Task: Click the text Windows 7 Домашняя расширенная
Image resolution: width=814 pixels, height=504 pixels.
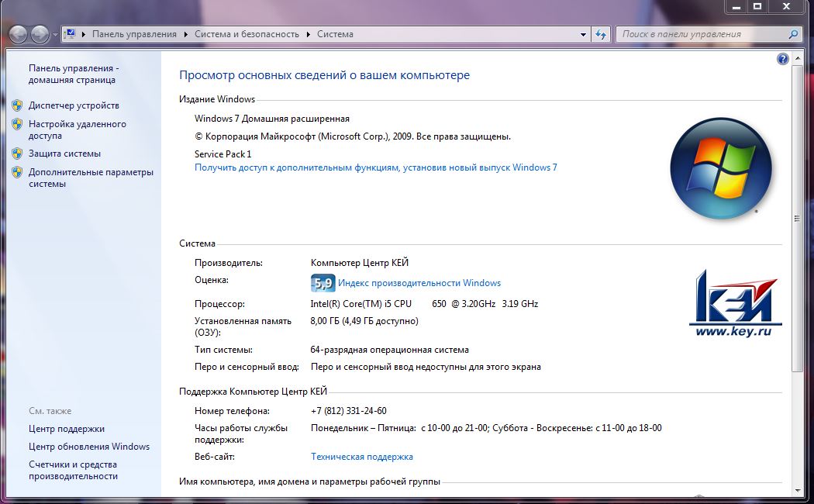Action: click(x=272, y=119)
